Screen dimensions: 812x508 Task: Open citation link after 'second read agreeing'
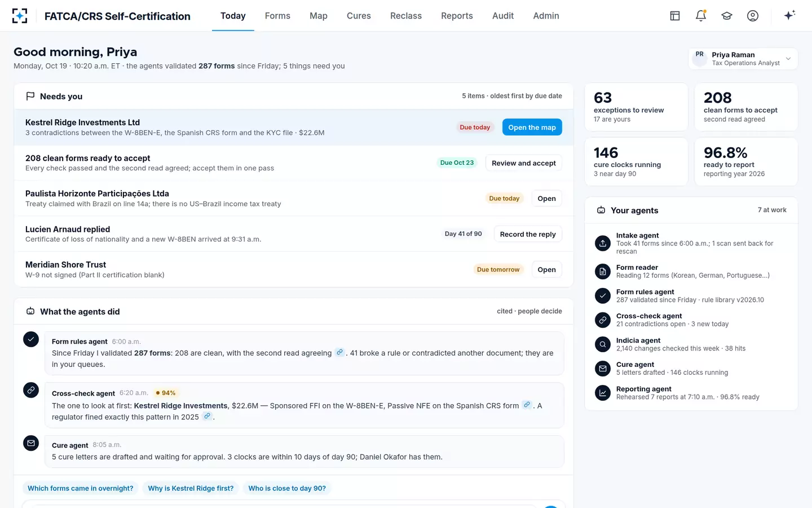339,352
